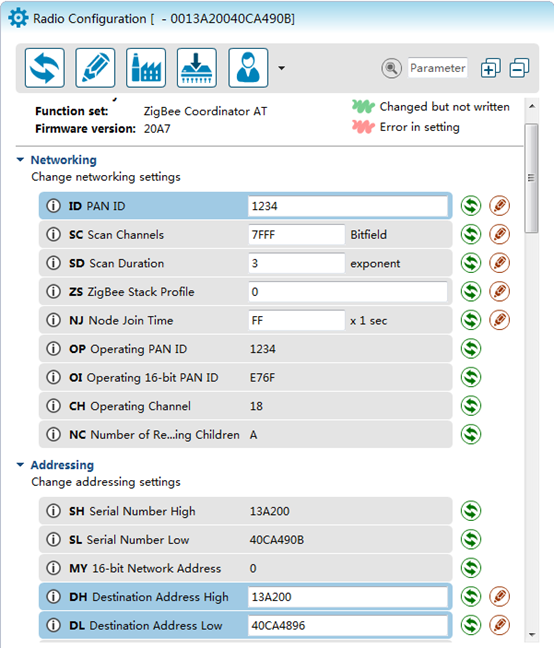
Task: Expand all sections with plus icon
Action: (491, 68)
